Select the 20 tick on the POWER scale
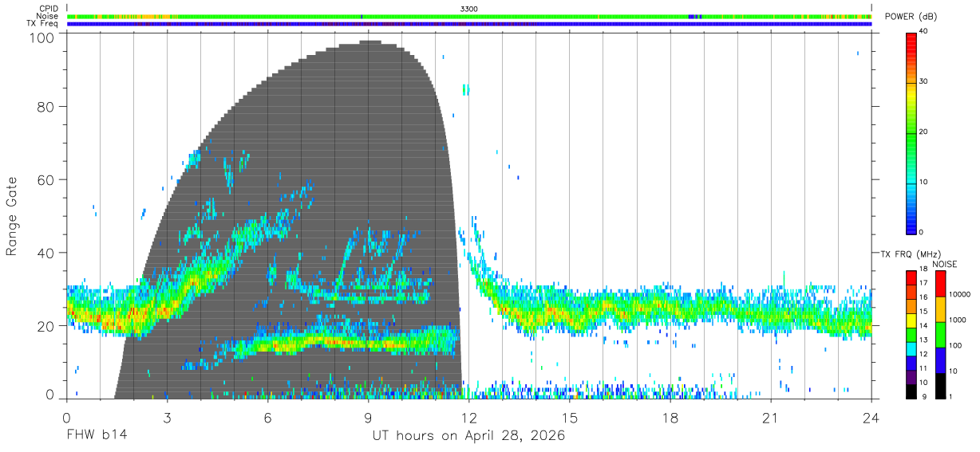This screenshot has height=452, width=980. coord(924,132)
